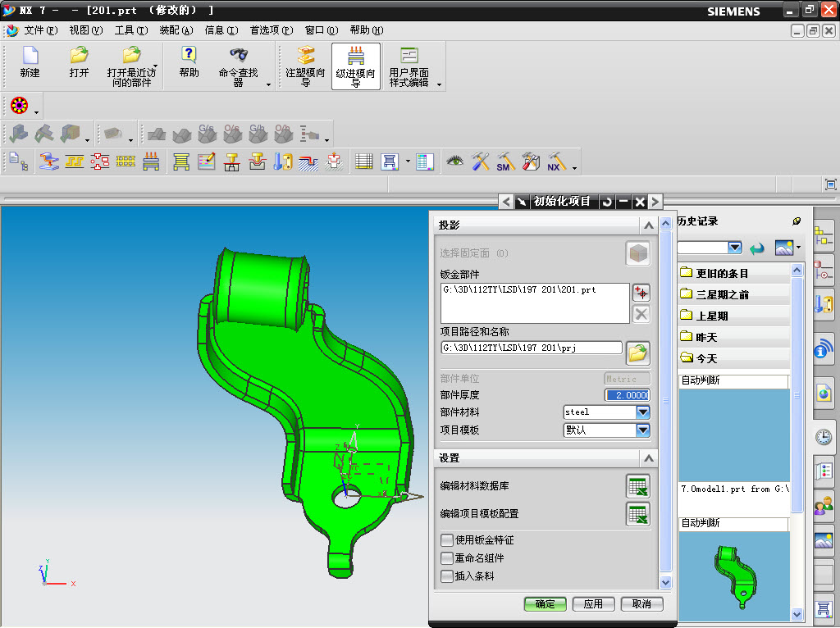840x628 pixels.
Task: Open 打开最近访问的部件 recent parts
Action: pos(131,66)
